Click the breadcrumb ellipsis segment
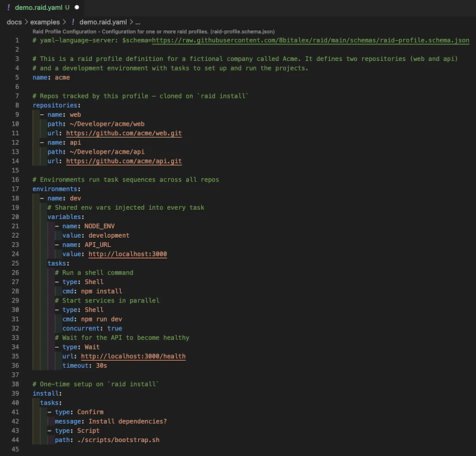The image size is (476, 456). pos(138,22)
